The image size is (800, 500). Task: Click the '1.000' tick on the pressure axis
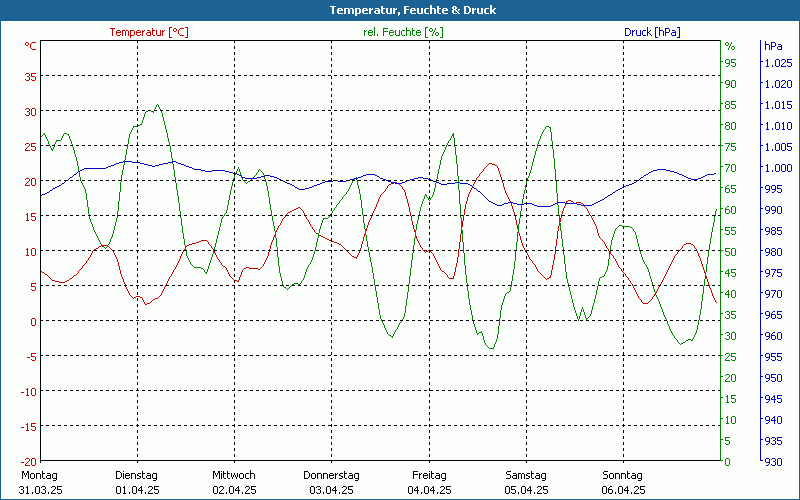(x=778, y=168)
